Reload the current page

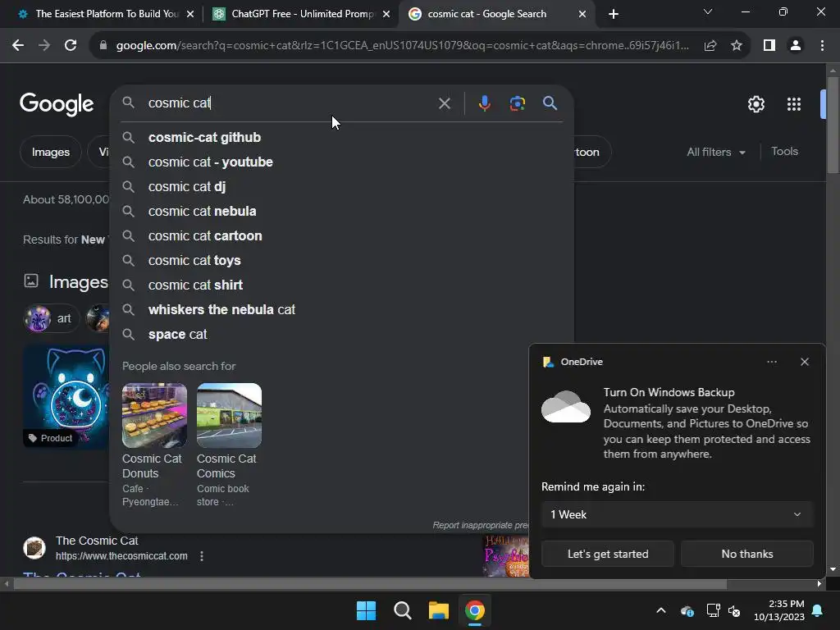tap(71, 46)
